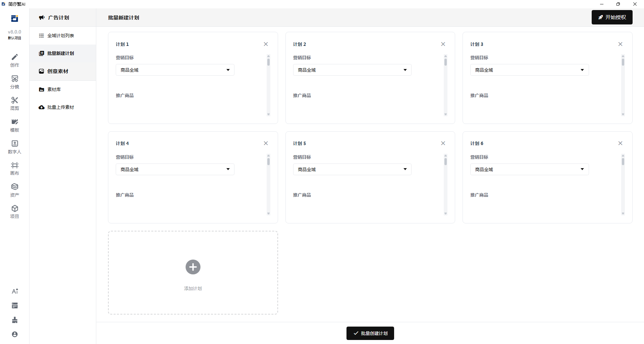Open the 全域计划列表 menu item
The image size is (644, 344).
coord(63,36)
